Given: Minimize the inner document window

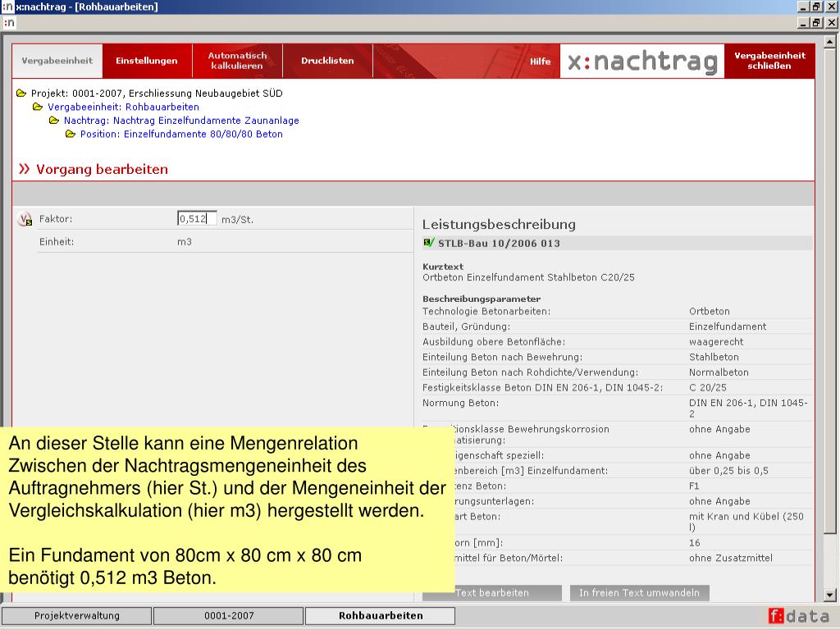Looking at the screenshot, I should click(x=803, y=22).
